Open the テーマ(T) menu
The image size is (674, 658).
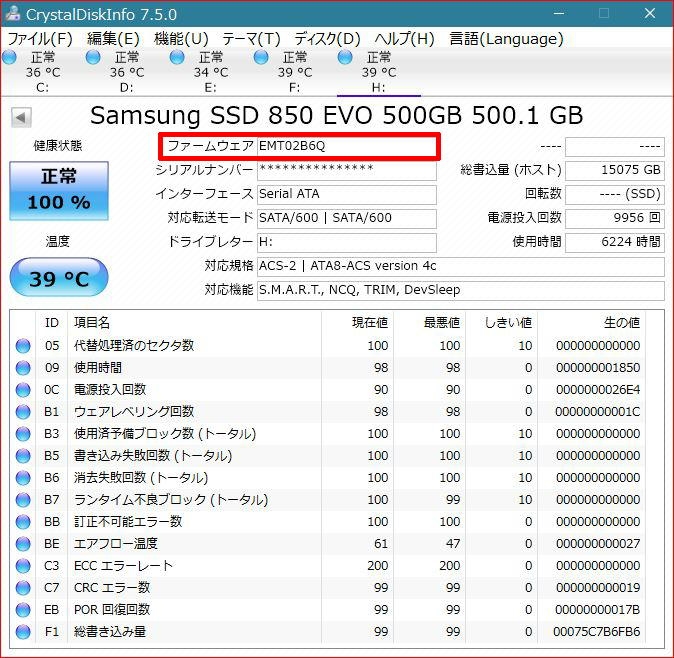point(251,39)
